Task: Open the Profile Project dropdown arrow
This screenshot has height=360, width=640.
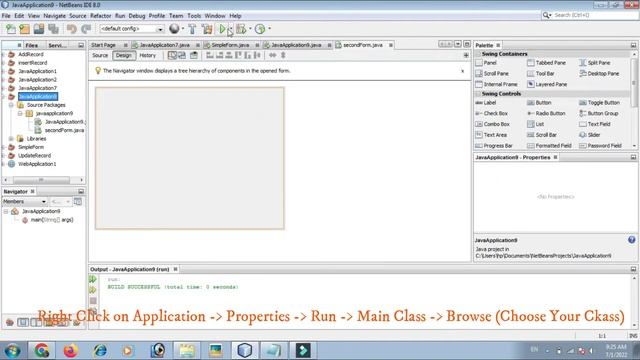Action: [x=269, y=29]
